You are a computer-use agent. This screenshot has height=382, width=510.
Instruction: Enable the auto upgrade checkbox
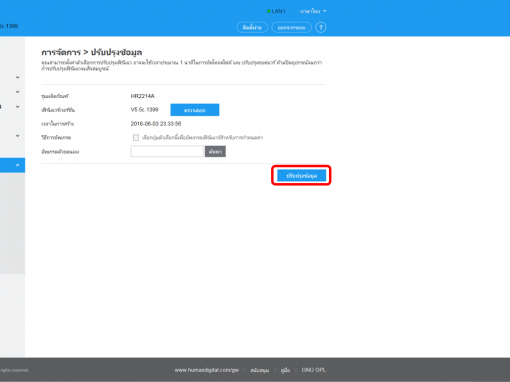click(x=136, y=138)
